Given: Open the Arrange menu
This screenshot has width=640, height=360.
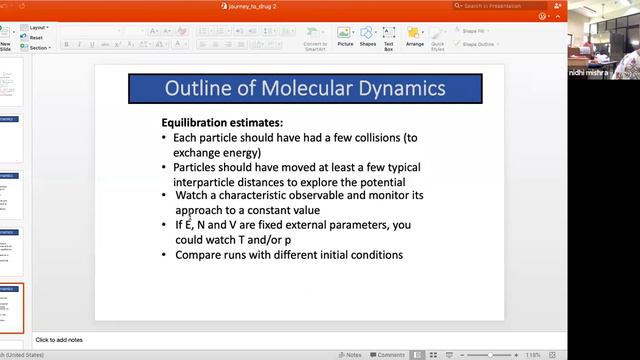Looking at the screenshot, I should pyautogui.click(x=414, y=36).
